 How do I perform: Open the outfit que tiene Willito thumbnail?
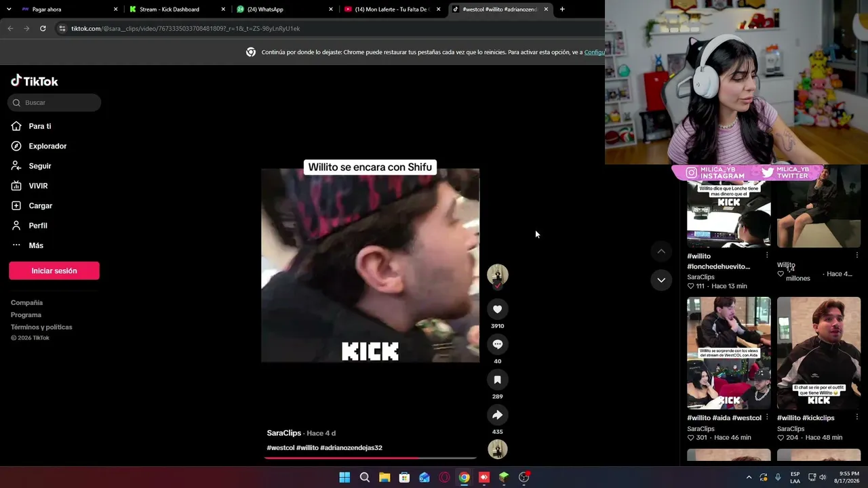click(818, 353)
